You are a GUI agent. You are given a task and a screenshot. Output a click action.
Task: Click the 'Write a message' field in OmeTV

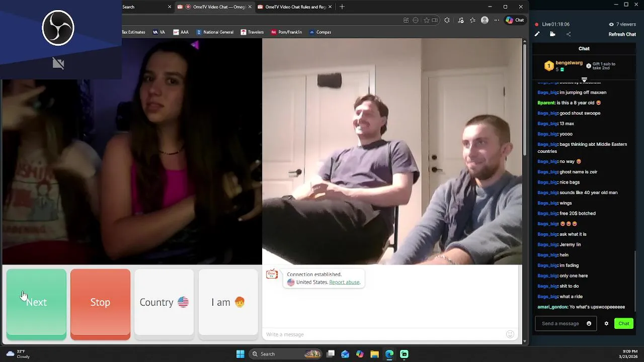385,334
